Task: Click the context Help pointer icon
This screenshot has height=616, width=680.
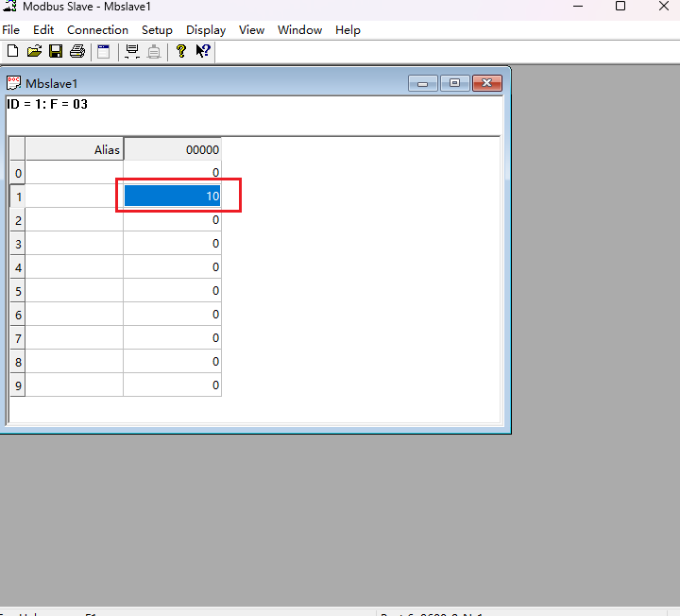Action: pos(203,51)
